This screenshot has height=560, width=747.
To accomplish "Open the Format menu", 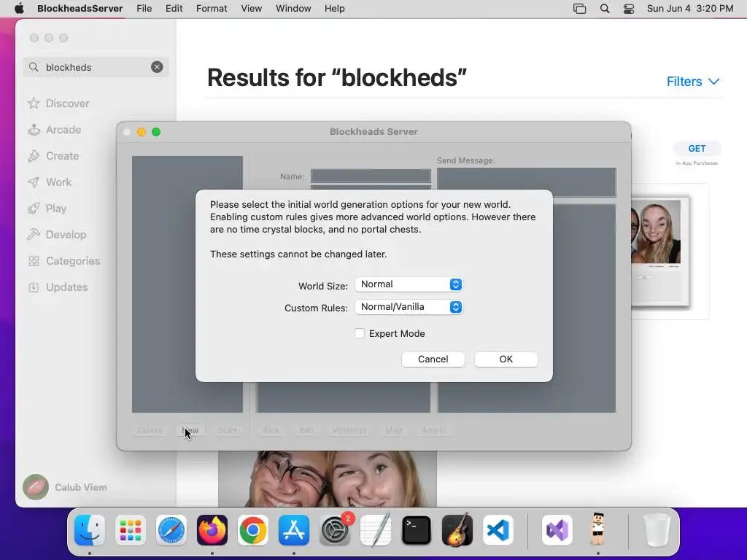I will pos(212,9).
